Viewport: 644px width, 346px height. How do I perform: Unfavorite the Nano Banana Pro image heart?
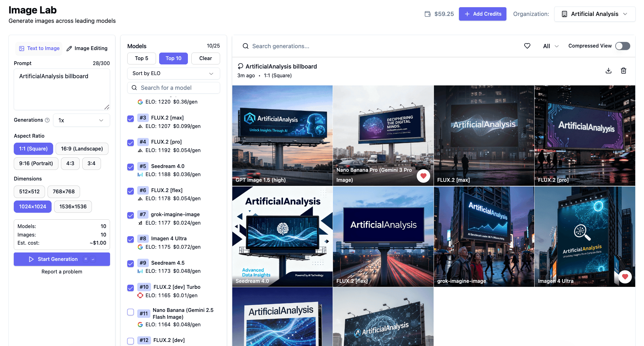tap(423, 176)
